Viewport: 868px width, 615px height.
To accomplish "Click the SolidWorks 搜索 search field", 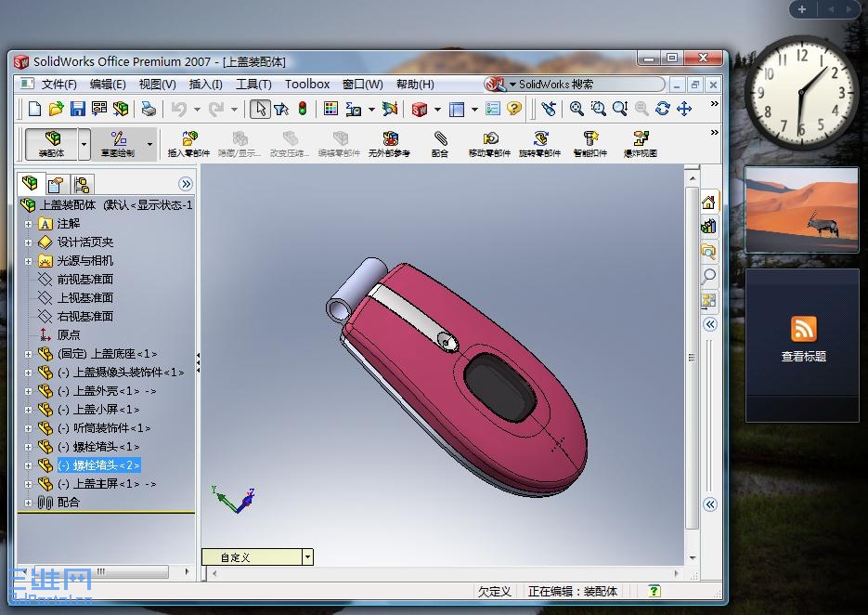I will coord(587,85).
